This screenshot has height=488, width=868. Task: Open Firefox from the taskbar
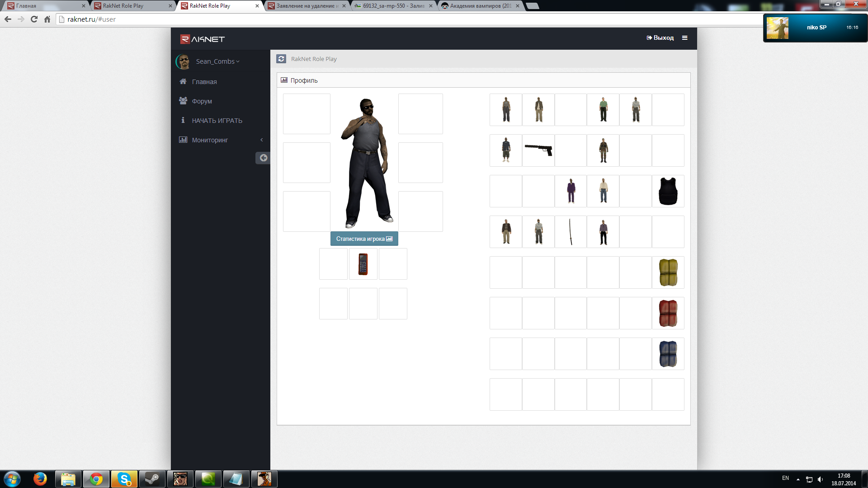point(40,479)
